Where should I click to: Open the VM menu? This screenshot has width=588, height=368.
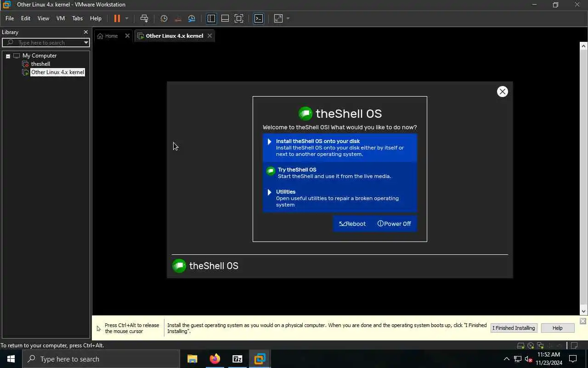61,18
